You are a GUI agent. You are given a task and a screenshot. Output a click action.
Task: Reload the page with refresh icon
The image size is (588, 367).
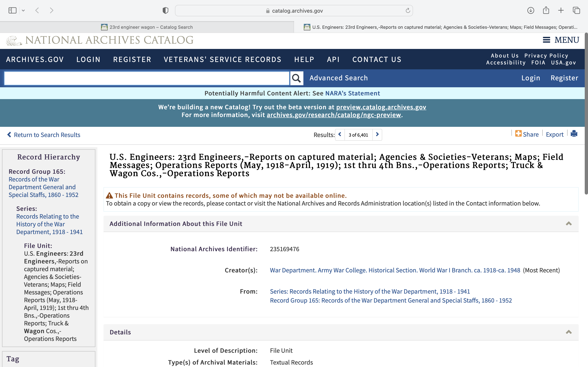pos(408,10)
